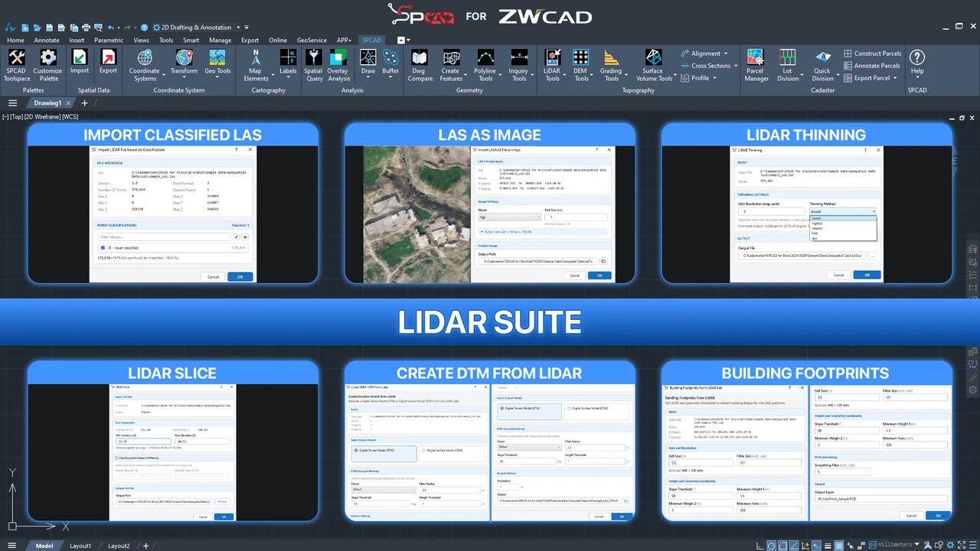The image size is (980, 551).
Task: Tick 'Classify points instead of filtering' checkbox
Action: pos(116,458)
